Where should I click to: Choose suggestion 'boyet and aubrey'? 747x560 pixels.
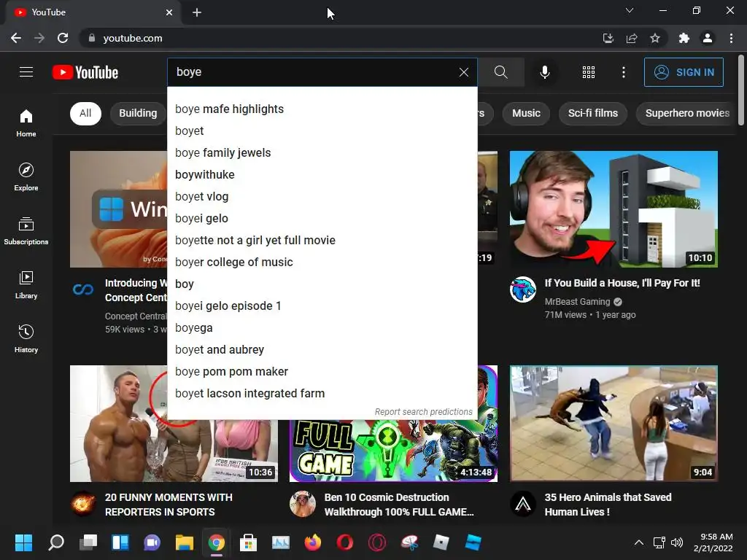click(322, 350)
